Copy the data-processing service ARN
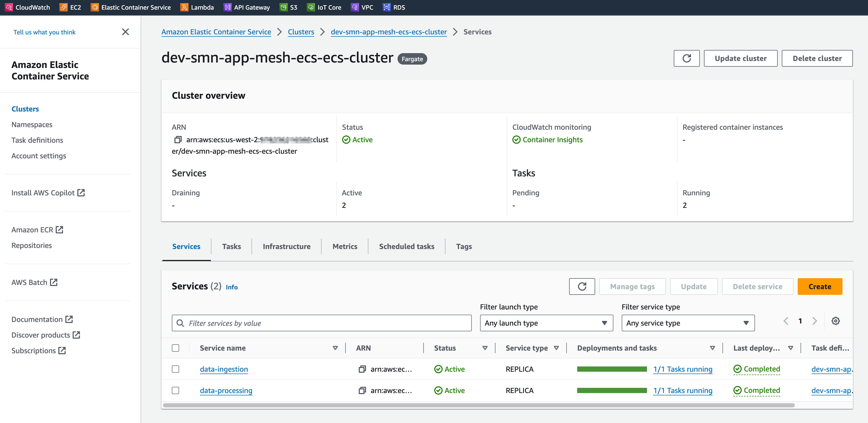This screenshot has height=423, width=868. tap(362, 390)
